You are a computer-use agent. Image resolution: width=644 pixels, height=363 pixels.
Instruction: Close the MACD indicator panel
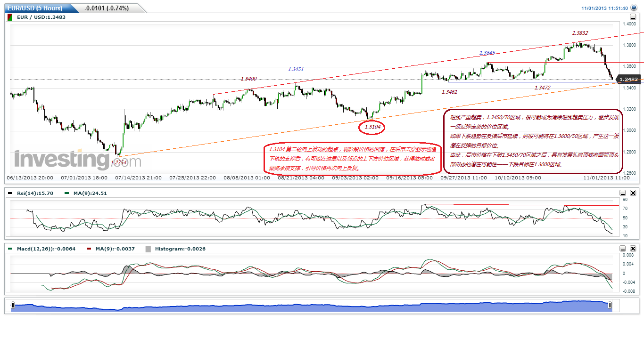tap(633, 249)
